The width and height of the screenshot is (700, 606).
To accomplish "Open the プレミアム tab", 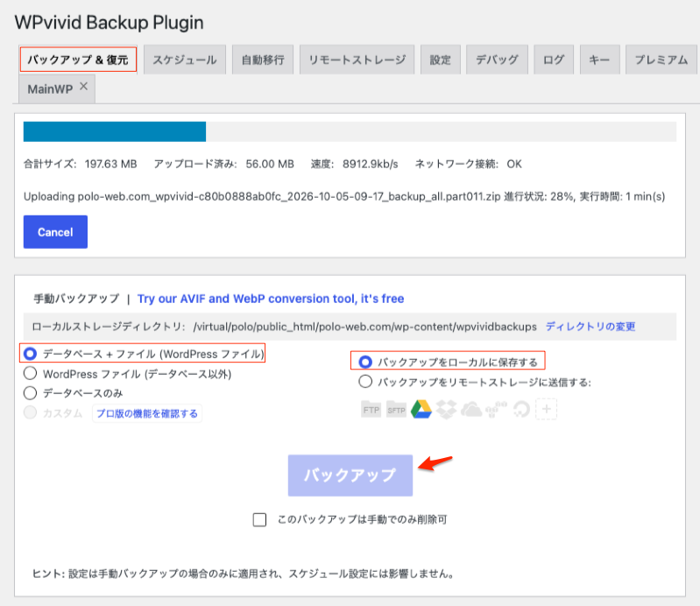I will [661, 60].
